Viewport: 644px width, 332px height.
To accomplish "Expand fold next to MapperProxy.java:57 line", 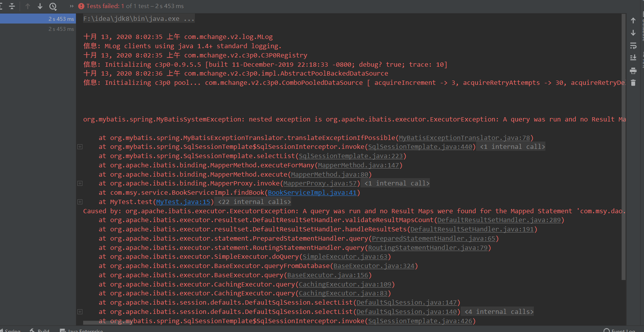I will [x=80, y=183].
